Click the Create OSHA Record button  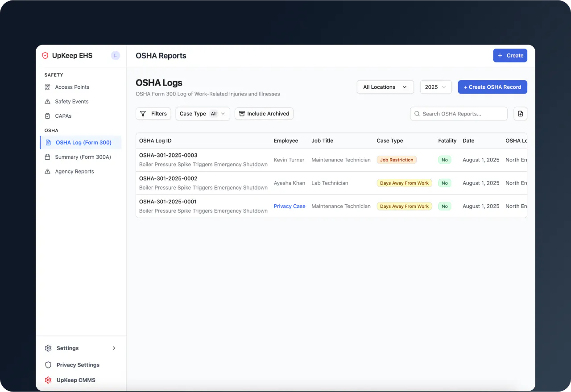coord(492,87)
